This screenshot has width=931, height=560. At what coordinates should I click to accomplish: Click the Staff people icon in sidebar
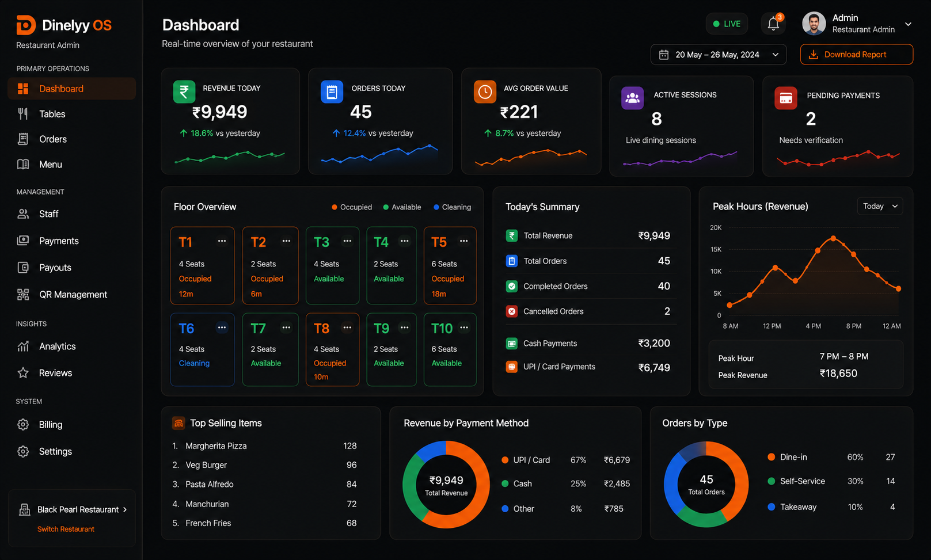pyautogui.click(x=23, y=214)
